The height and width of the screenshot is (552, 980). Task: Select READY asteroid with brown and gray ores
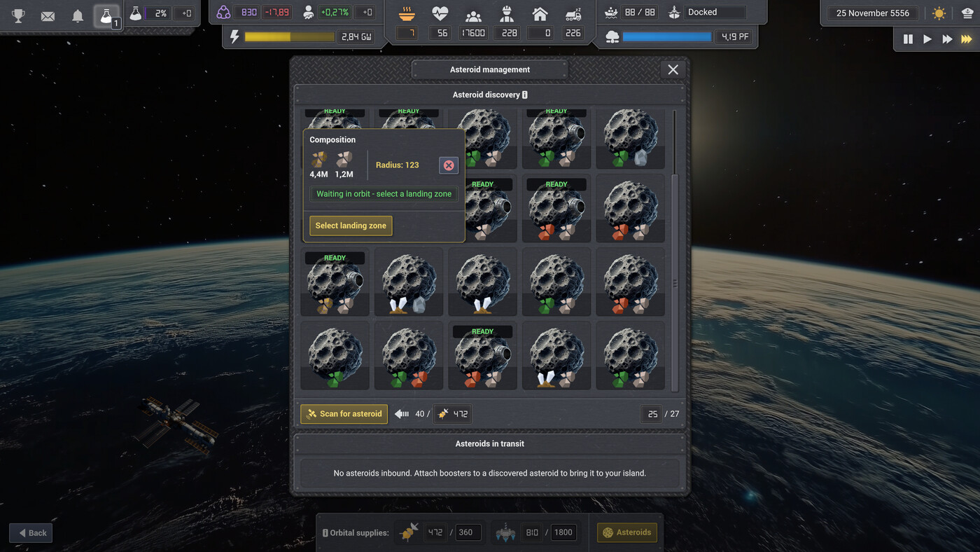(x=335, y=282)
